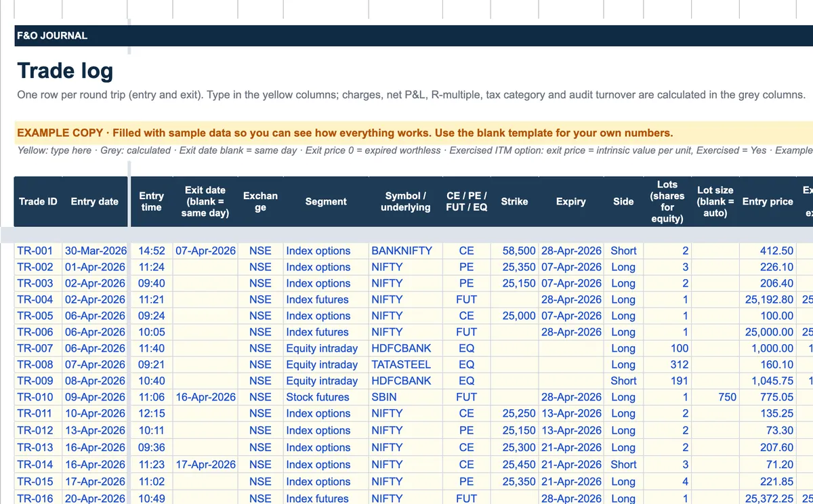Click HDFCBANK symbol in TR-007 row

click(x=405, y=348)
